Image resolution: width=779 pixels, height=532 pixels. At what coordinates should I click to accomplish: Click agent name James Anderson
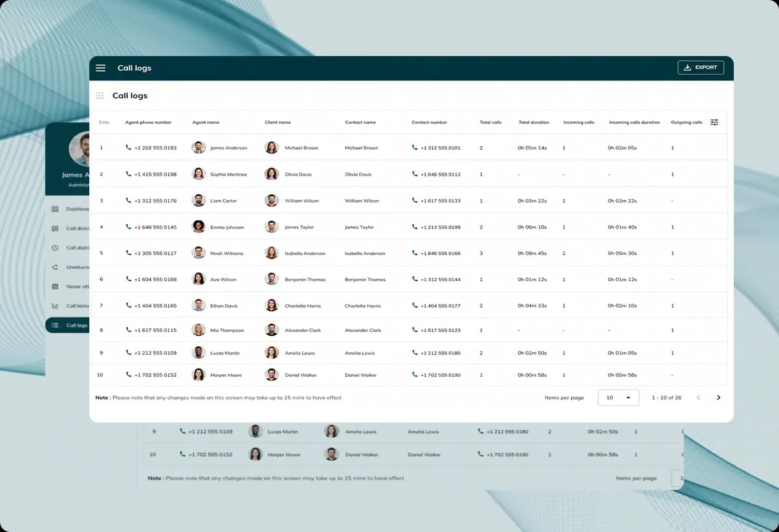point(229,148)
